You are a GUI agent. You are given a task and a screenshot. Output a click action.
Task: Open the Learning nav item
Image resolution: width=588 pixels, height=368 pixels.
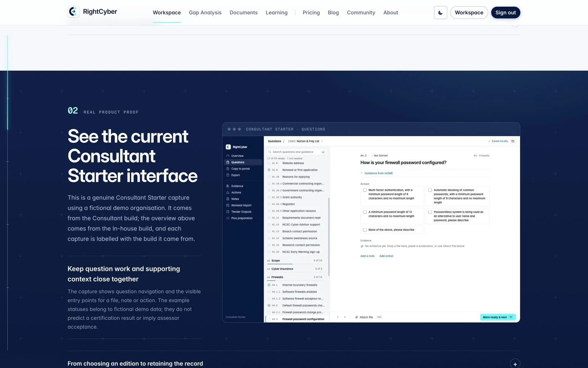[277, 13]
